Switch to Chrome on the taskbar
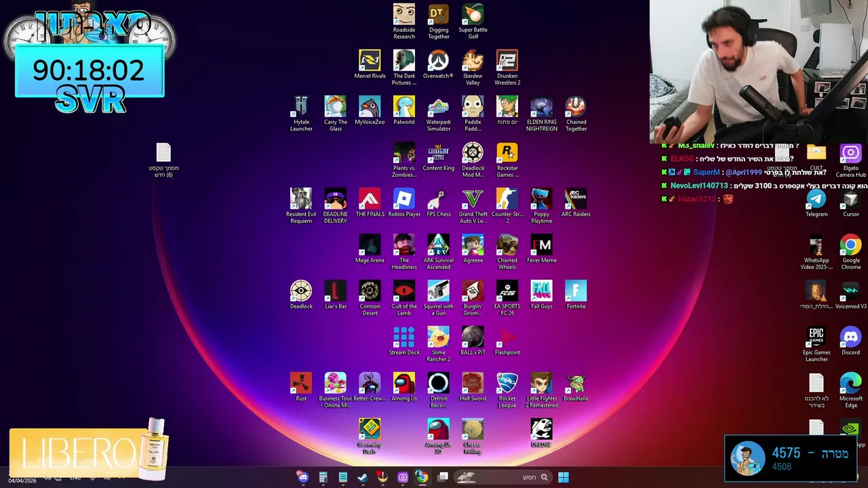This screenshot has height=488, width=868. 422,477
